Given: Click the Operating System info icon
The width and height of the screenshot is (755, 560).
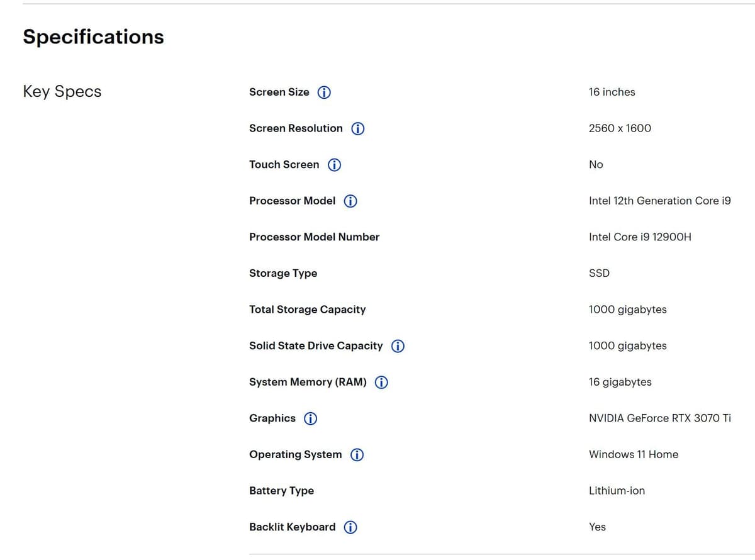Looking at the screenshot, I should pyautogui.click(x=357, y=455).
